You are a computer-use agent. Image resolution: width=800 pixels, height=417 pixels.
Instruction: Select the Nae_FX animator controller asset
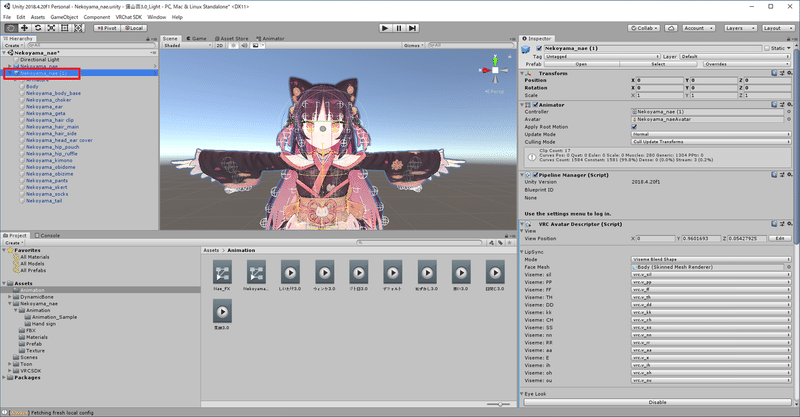tap(222, 275)
